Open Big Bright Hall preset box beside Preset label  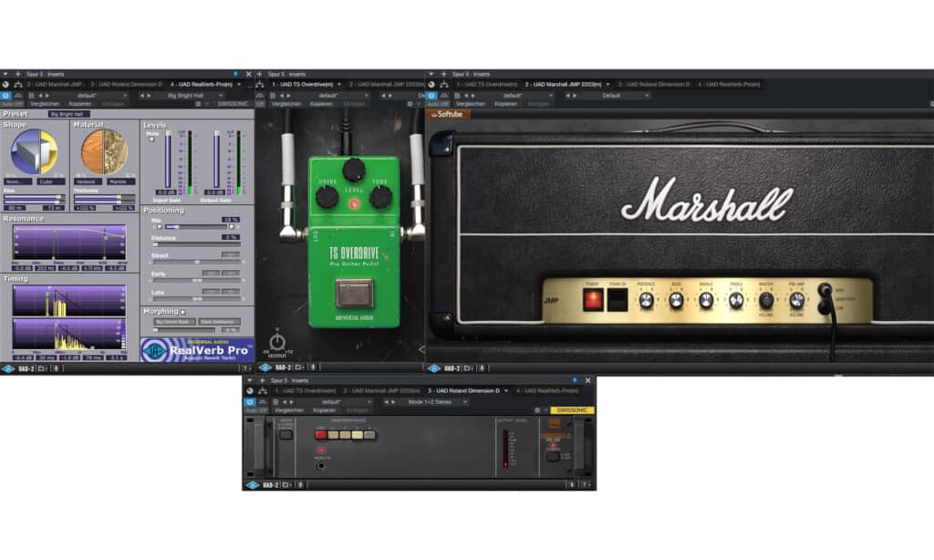[68, 114]
